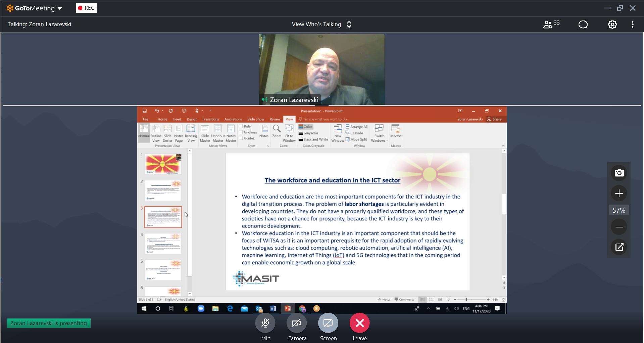Click the Windows Start button in shared taskbar
This screenshot has height=343, width=644.
[x=144, y=308]
